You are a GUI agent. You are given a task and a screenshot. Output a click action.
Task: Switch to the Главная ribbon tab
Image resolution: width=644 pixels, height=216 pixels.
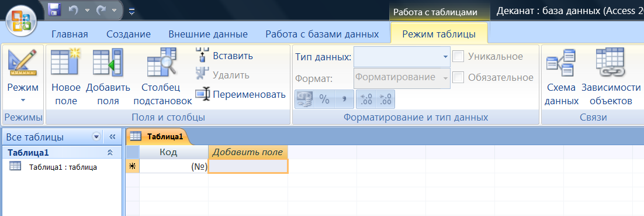[x=69, y=34]
